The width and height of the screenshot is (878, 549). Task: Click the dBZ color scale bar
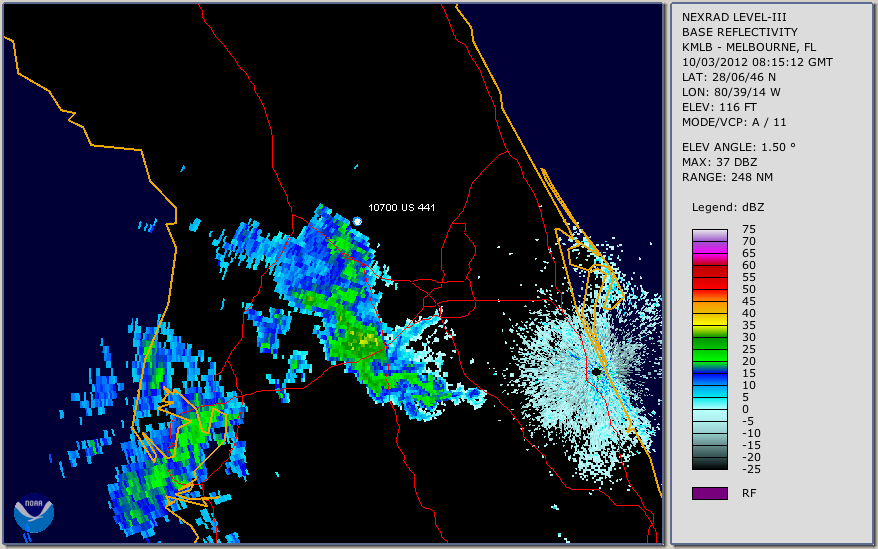[709, 349]
